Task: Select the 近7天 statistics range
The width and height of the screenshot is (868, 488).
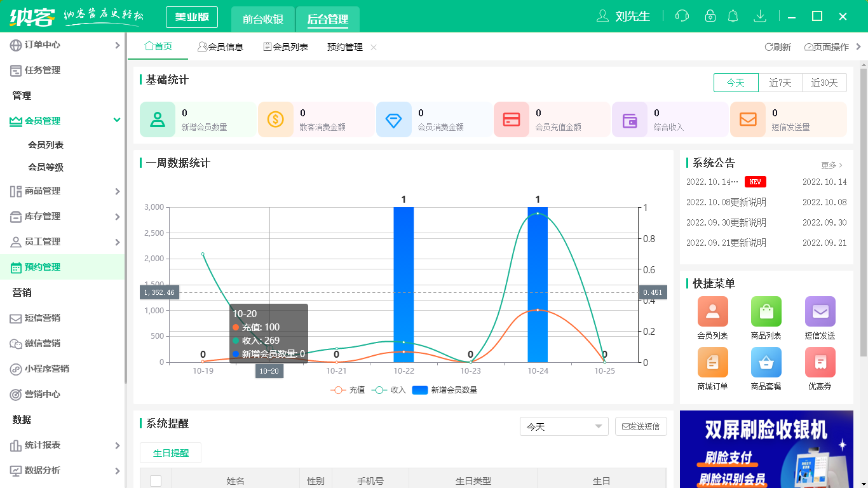Action: point(780,83)
